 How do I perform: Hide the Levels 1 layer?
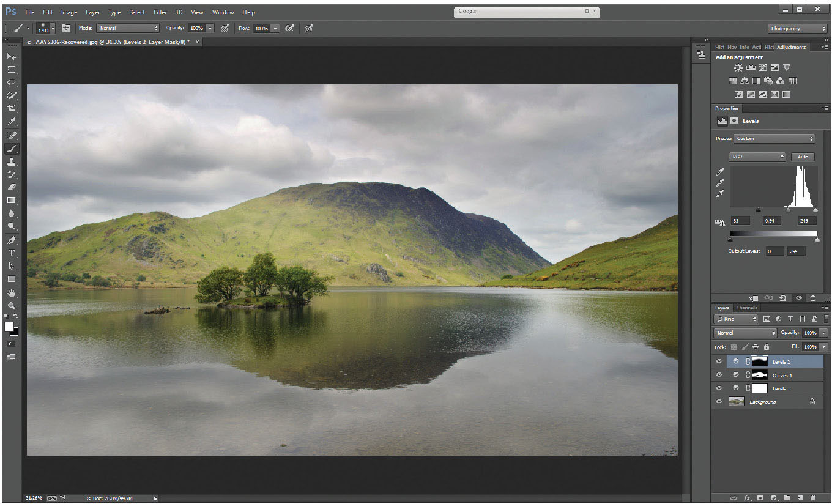point(719,388)
